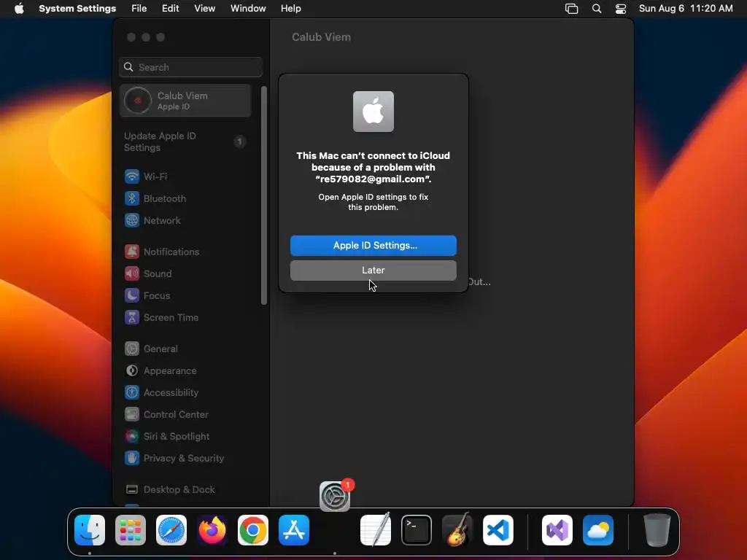Screen dimensions: 747x560
Task: Select Siri & Spotlight icon
Action: tap(132, 436)
